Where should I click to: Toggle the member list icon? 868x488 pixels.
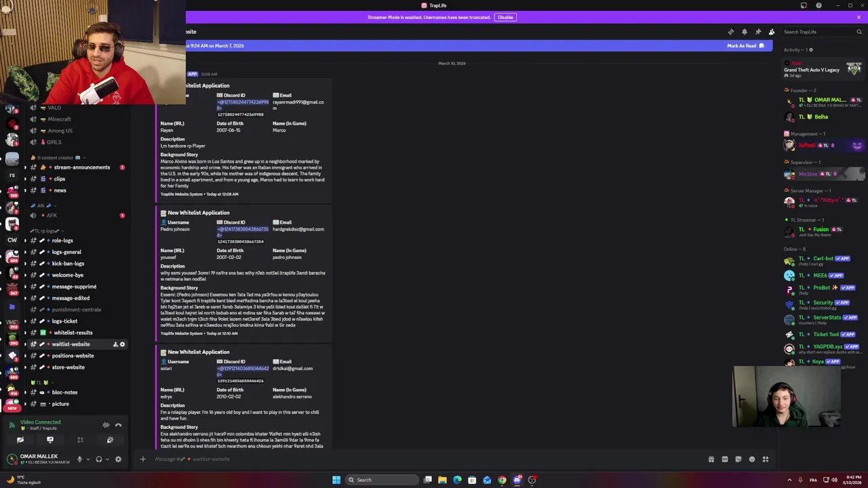(x=771, y=32)
